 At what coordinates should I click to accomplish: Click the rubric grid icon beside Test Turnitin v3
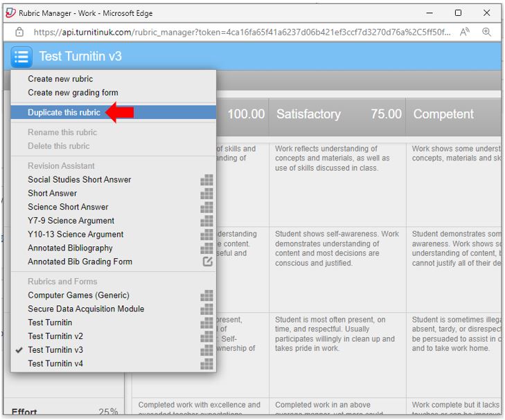(206, 350)
